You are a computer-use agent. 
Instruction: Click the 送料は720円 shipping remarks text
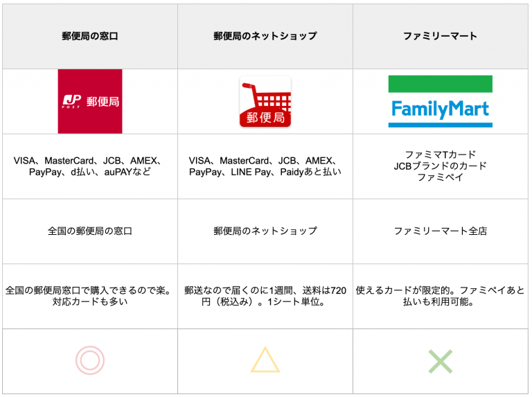(265, 296)
